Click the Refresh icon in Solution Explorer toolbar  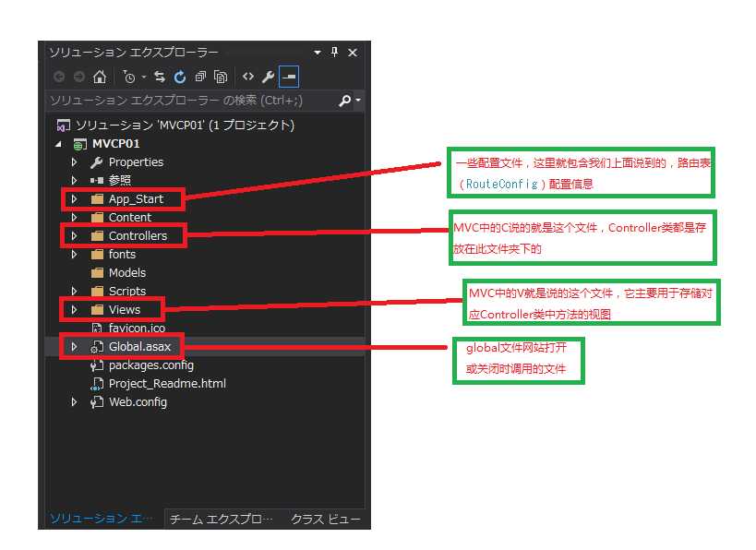click(180, 77)
